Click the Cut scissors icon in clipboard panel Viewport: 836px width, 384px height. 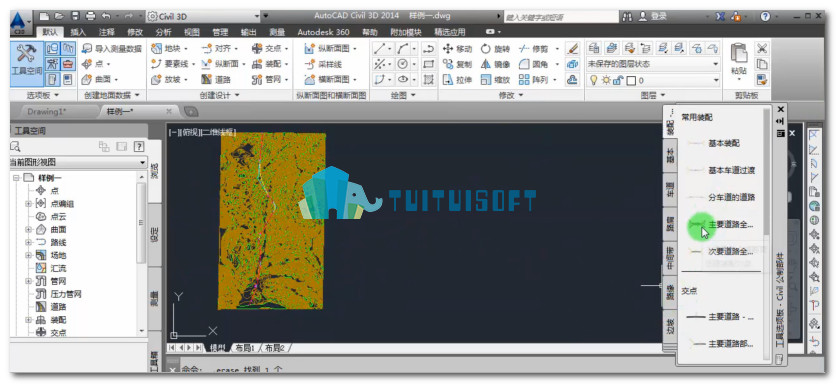click(x=762, y=49)
